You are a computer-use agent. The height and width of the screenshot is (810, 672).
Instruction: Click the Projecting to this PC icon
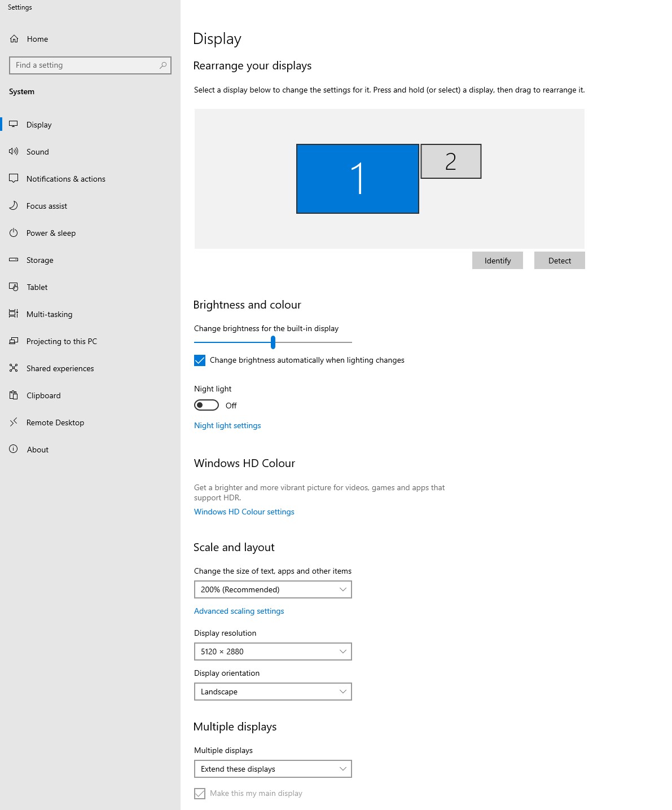pos(14,341)
